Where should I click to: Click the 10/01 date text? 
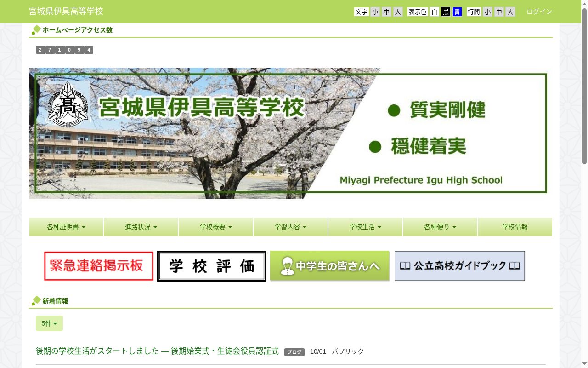(318, 351)
